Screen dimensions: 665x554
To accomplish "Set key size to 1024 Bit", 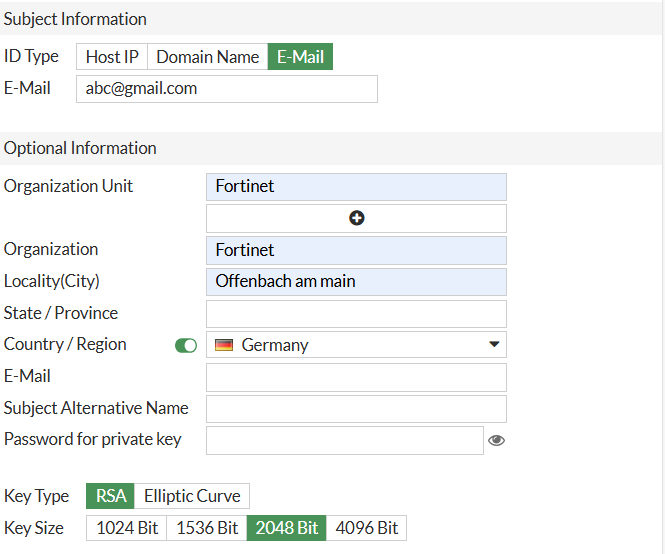I will click(126, 528).
